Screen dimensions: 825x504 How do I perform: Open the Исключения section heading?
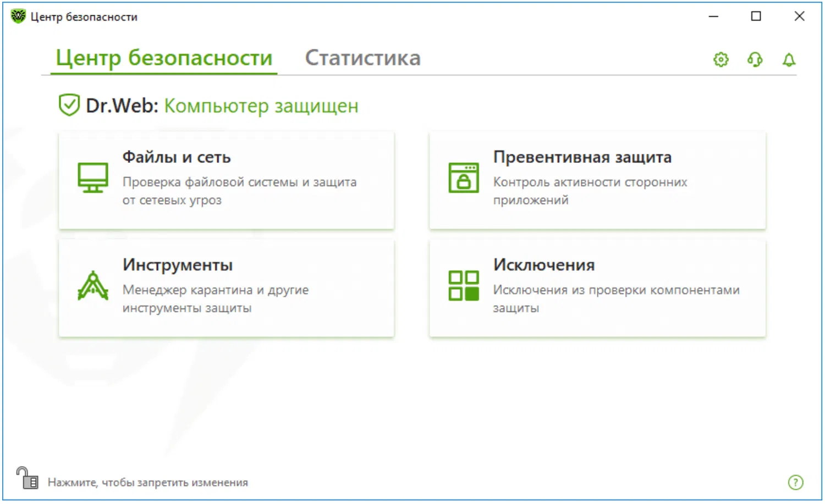point(544,265)
